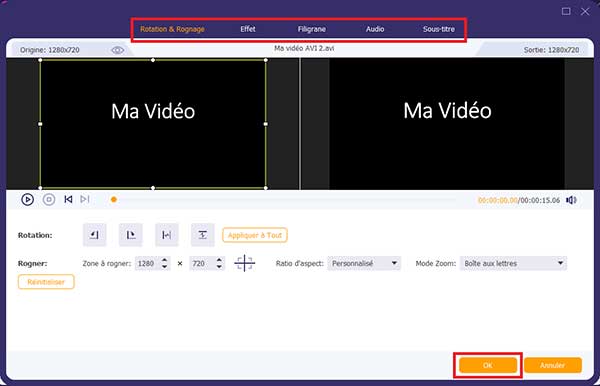Click the left-middle crop handle

[x=40, y=124]
